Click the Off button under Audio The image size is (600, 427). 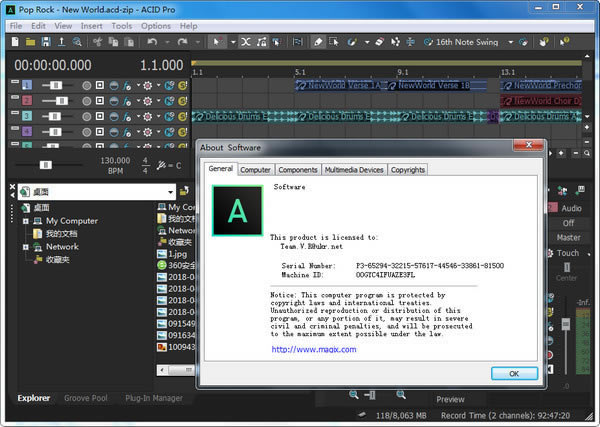coord(568,223)
